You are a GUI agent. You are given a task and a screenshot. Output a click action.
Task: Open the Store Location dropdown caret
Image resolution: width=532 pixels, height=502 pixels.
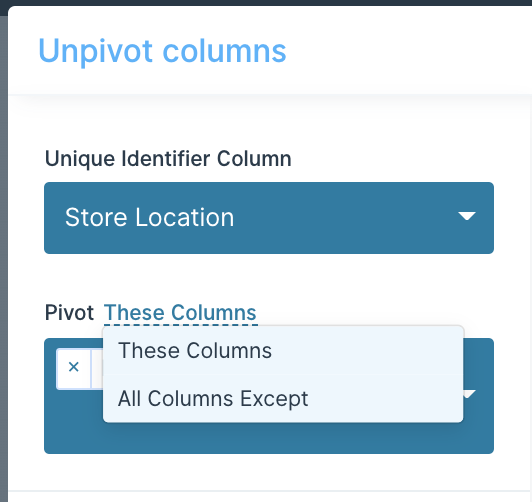(x=467, y=216)
